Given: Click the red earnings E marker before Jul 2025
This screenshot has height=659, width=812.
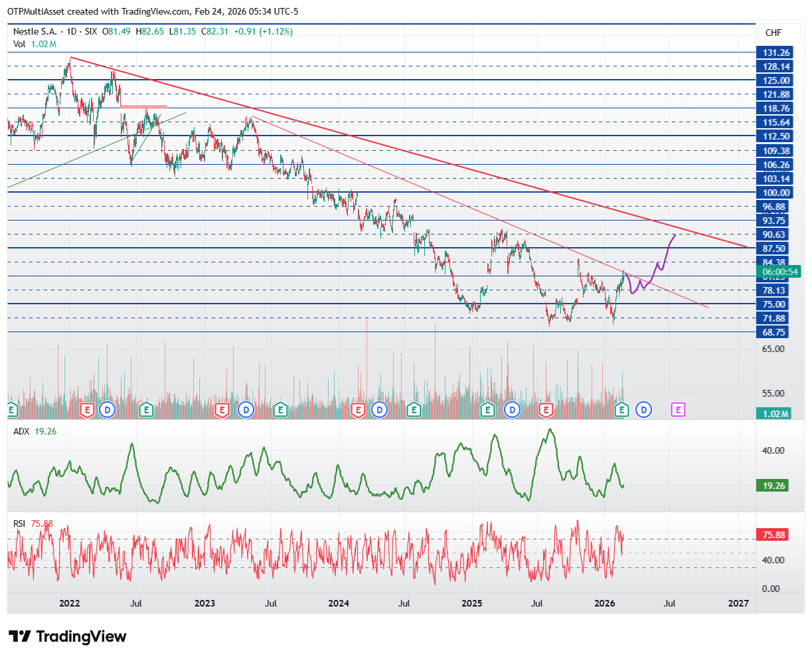Looking at the screenshot, I should pos(546,410).
